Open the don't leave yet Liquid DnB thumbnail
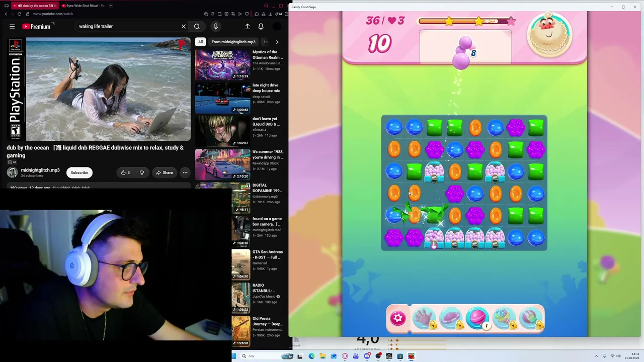Screen dimensions: 644x362 pos(222,131)
